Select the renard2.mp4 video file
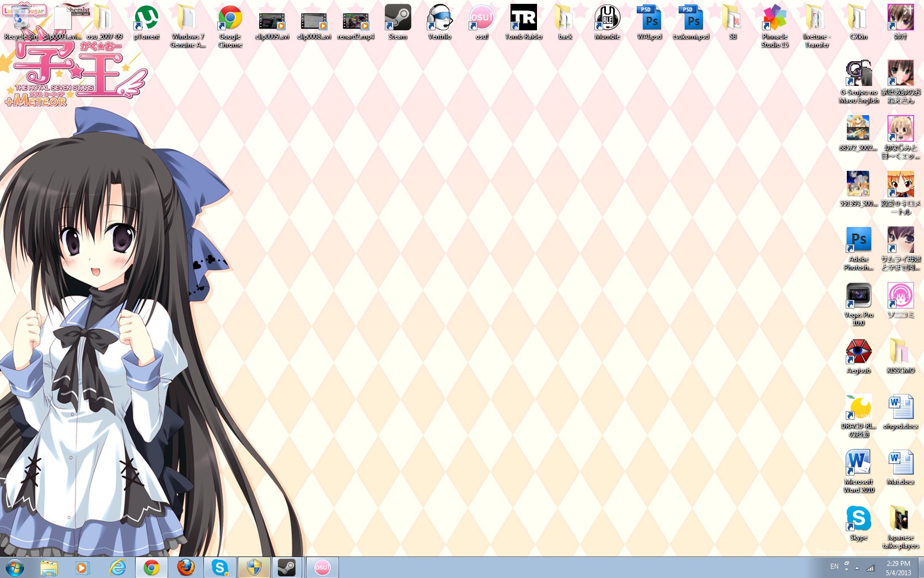Screen dimensions: 924x578 [356, 22]
